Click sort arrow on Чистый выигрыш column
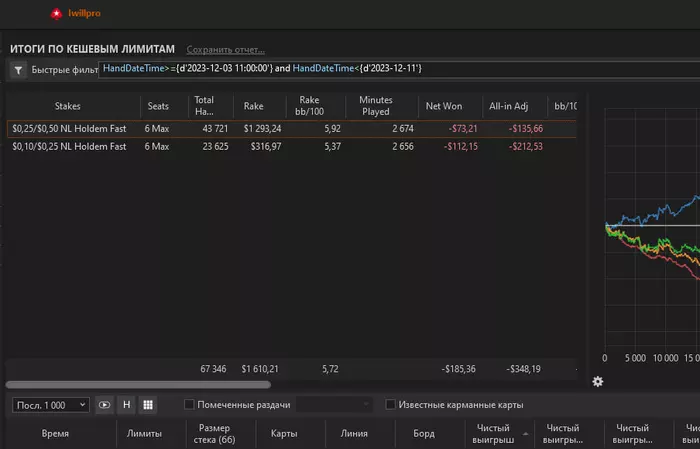The width and height of the screenshot is (700, 449). point(525,434)
